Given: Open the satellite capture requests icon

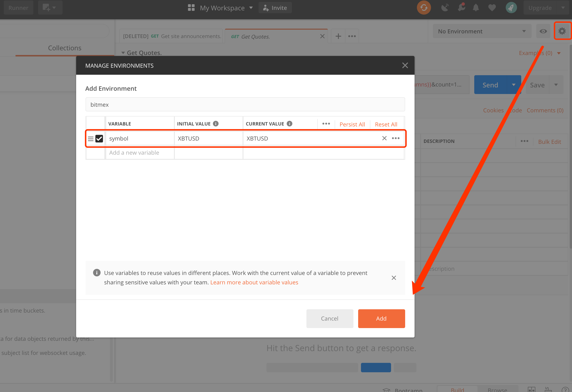Looking at the screenshot, I should [x=445, y=8].
